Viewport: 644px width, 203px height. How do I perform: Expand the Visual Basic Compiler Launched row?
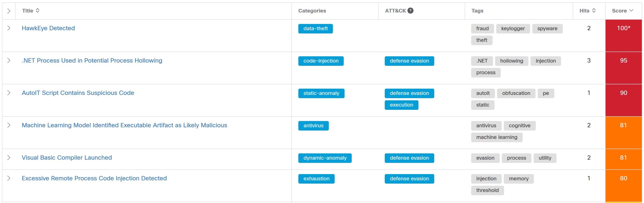[x=9, y=158]
